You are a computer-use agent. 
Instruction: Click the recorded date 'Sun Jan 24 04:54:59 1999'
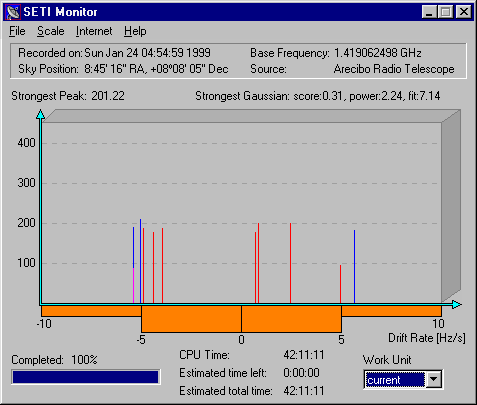(x=148, y=53)
